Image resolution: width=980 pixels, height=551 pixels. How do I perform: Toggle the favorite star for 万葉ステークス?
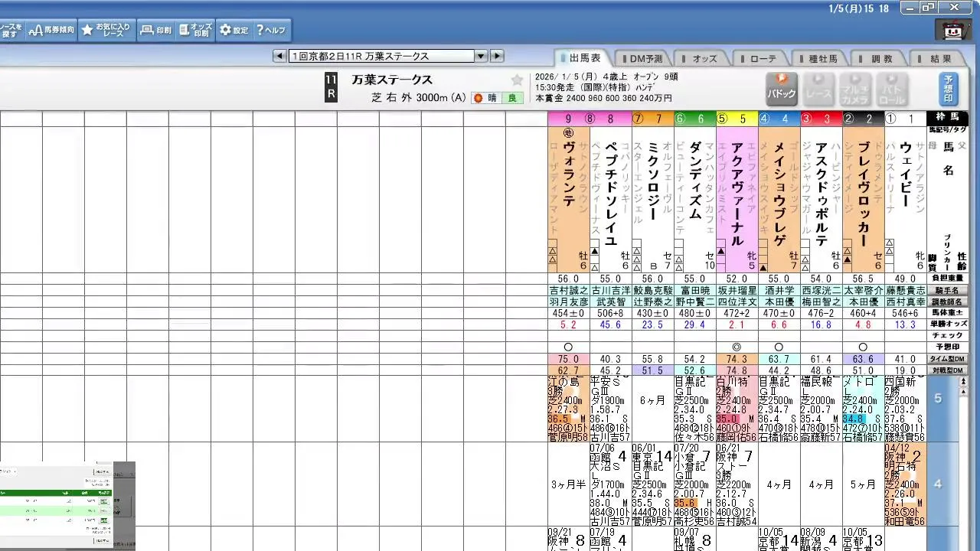(x=518, y=80)
